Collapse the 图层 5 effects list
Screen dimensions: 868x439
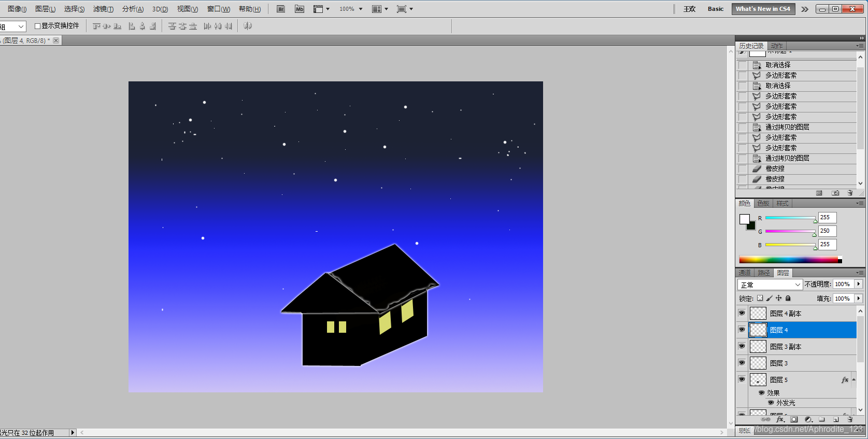tap(853, 379)
